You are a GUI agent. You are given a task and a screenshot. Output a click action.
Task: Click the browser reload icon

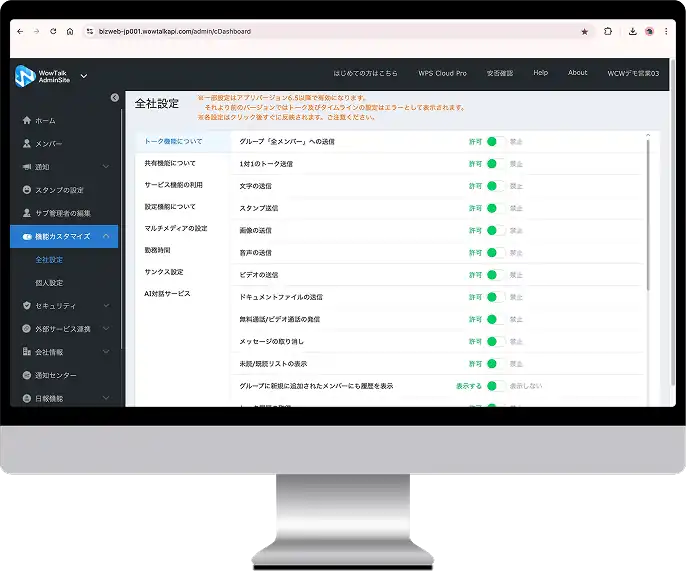[x=53, y=32]
